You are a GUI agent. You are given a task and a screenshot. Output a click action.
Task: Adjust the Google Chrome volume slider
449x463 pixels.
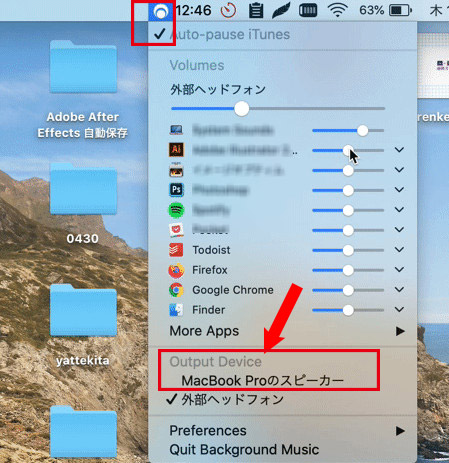[x=348, y=290]
